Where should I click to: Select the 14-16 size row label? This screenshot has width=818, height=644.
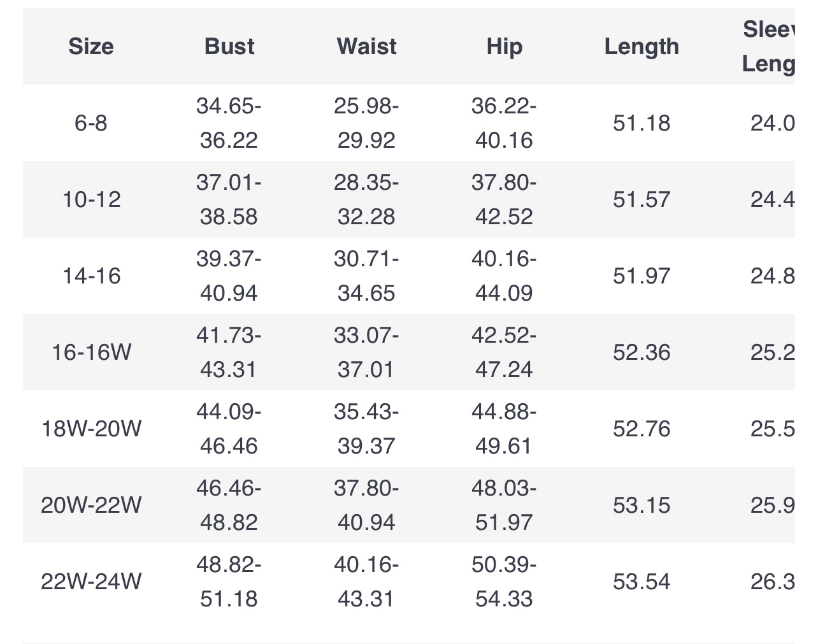pos(91,276)
